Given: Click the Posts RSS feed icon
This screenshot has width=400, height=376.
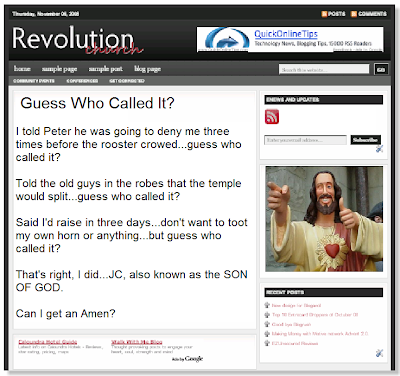Looking at the screenshot, I should point(324,14).
